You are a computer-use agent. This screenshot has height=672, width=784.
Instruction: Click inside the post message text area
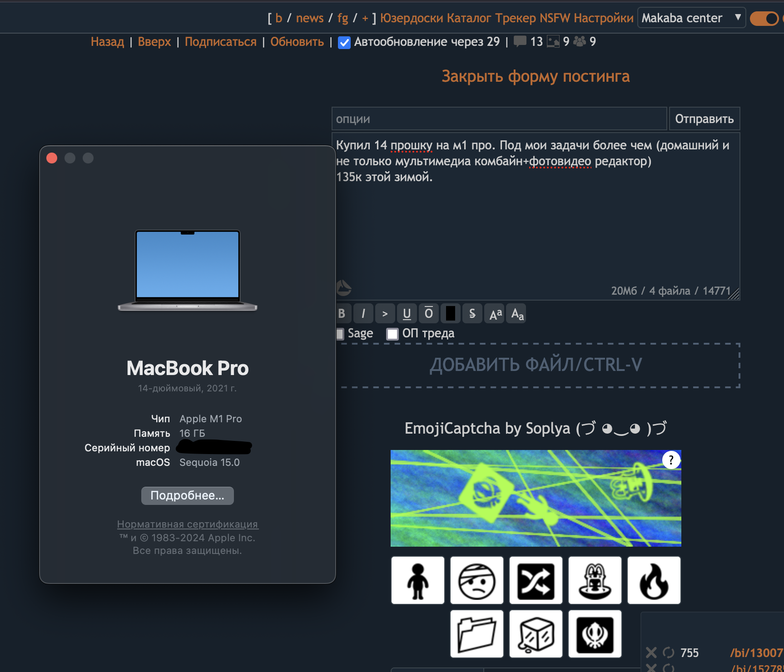536,216
